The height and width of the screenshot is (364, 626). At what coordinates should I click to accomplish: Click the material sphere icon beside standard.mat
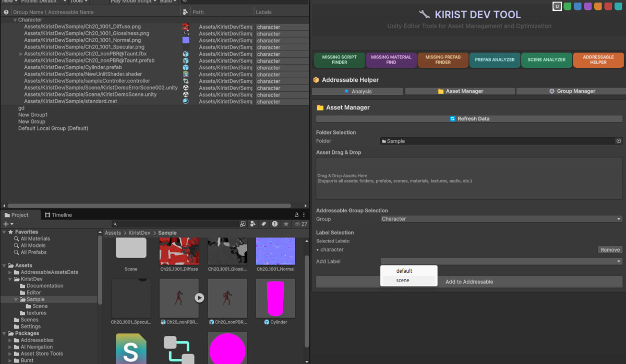(186, 101)
